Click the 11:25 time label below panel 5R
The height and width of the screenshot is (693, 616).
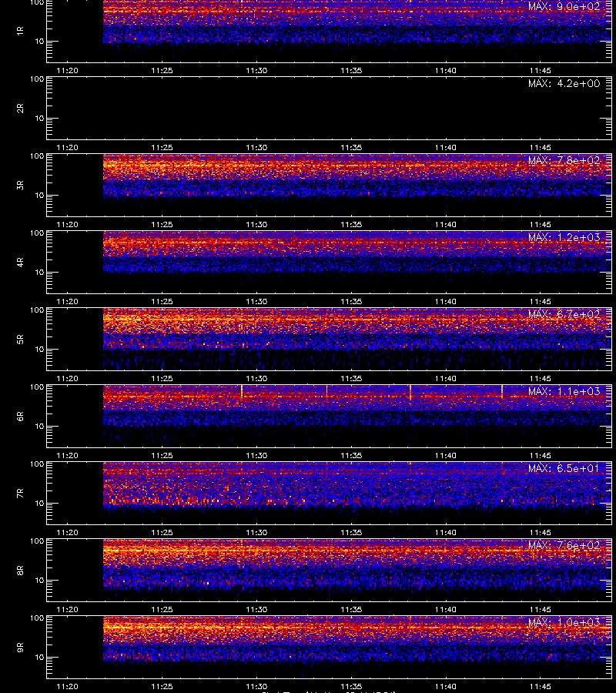pyautogui.click(x=162, y=379)
